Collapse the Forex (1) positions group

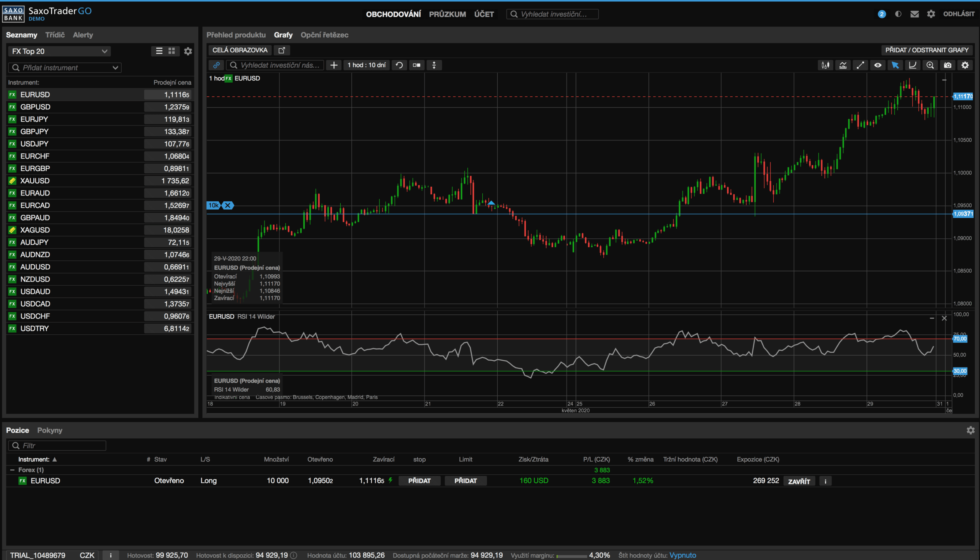pyautogui.click(x=12, y=470)
